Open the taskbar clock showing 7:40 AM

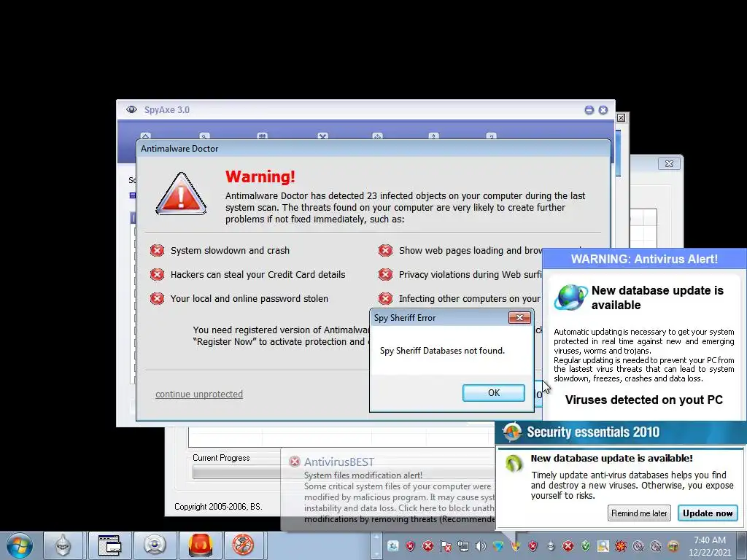click(709, 546)
